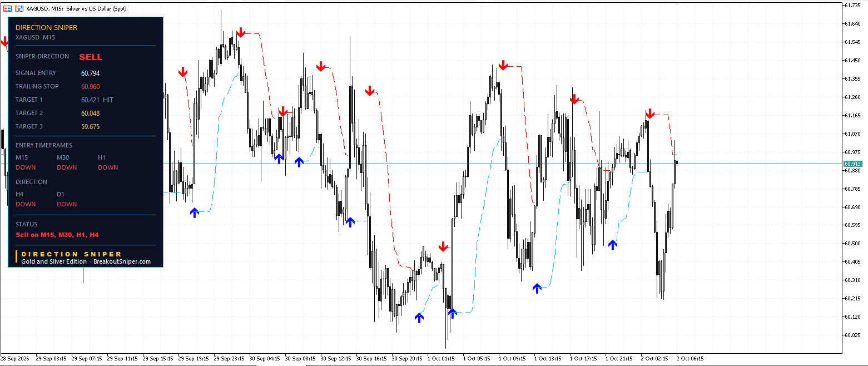
Task: Click the 60.025 label on price axis
Action: click(x=854, y=335)
